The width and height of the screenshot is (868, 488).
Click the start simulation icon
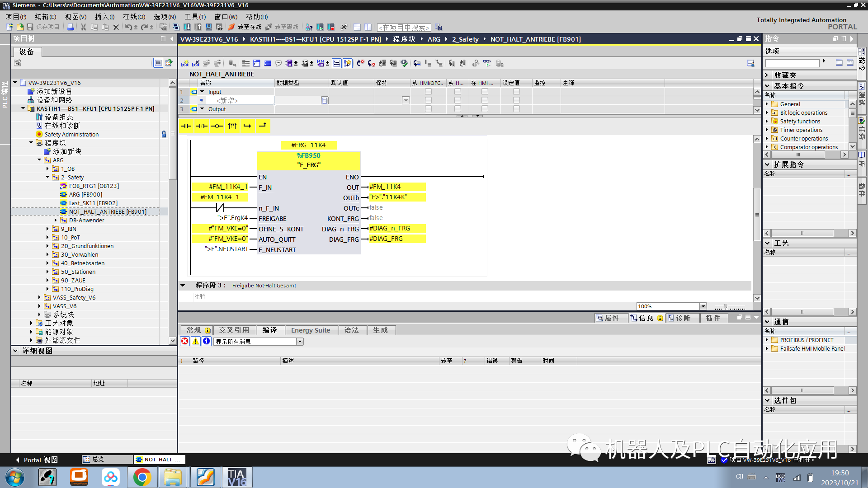(208, 27)
